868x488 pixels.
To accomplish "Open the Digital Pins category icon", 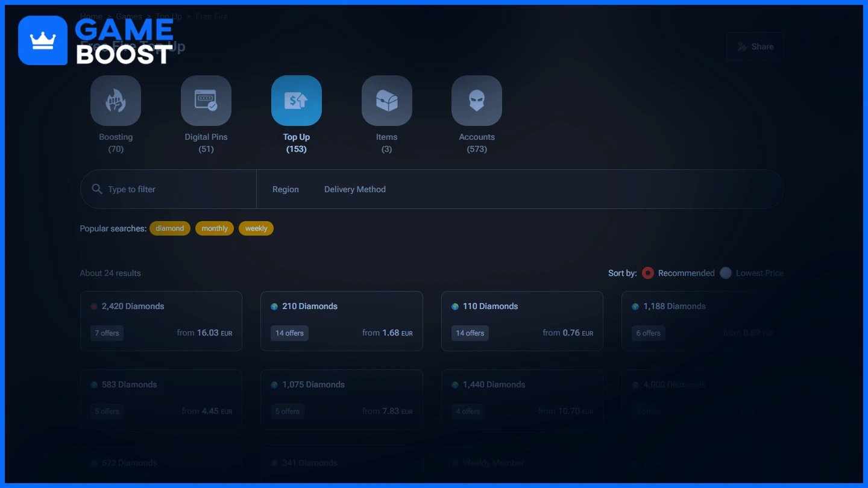I will pyautogui.click(x=206, y=101).
